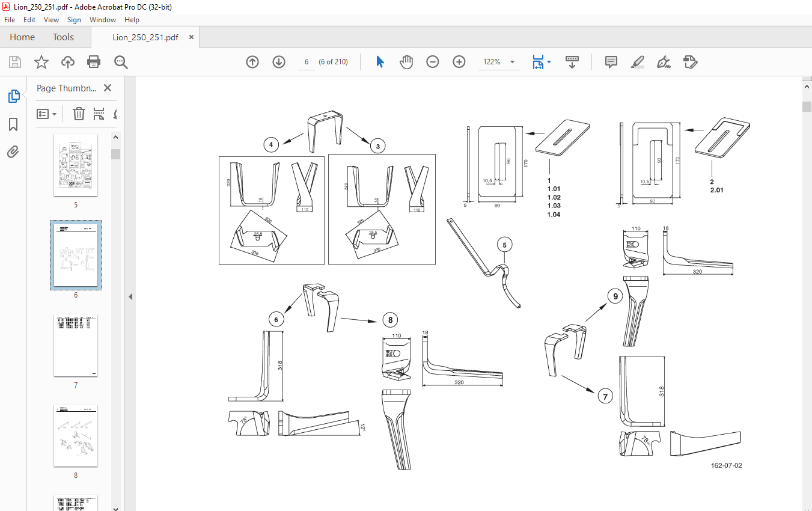Screen dimensions: 812x511
Task: Open the View menu
Action: click(x=51, y=20)
